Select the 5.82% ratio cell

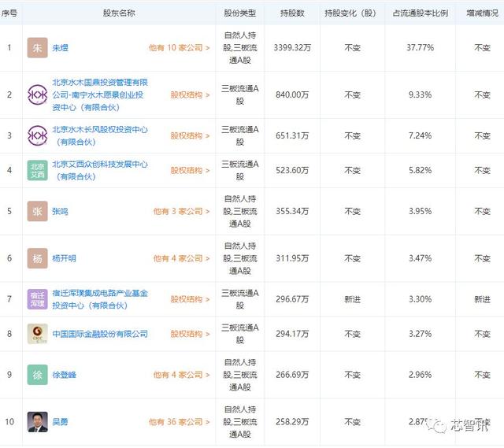point(420,170)
